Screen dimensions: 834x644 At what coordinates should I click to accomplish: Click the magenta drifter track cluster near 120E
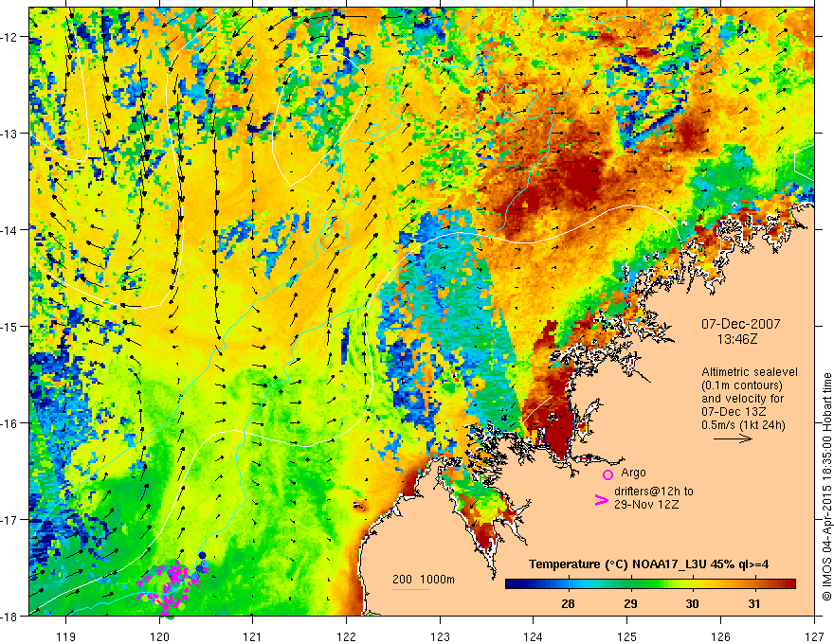(x=171, y=587)
